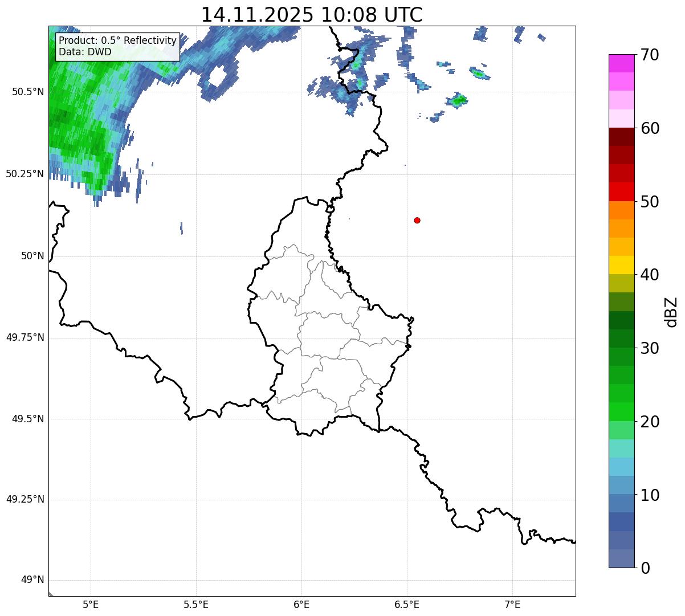Click the 50°N latitude label
Viewport: 685px width, 616px height.
point(32,256)
